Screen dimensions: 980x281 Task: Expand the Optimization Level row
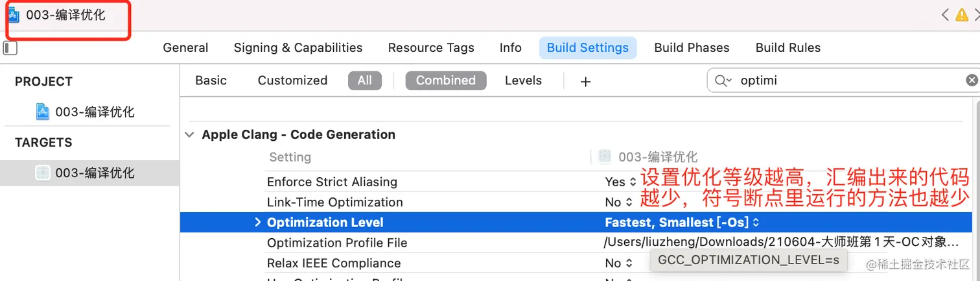point(257,222)
